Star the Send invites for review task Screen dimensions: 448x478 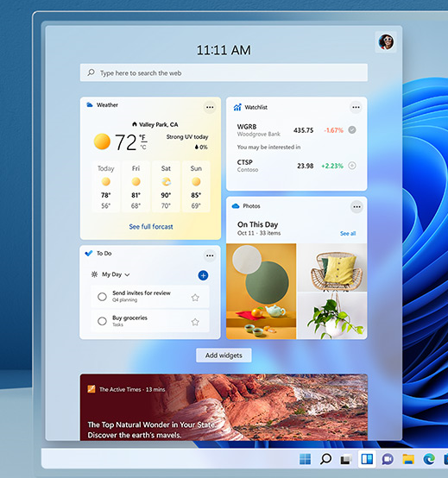tap(195, 297)
